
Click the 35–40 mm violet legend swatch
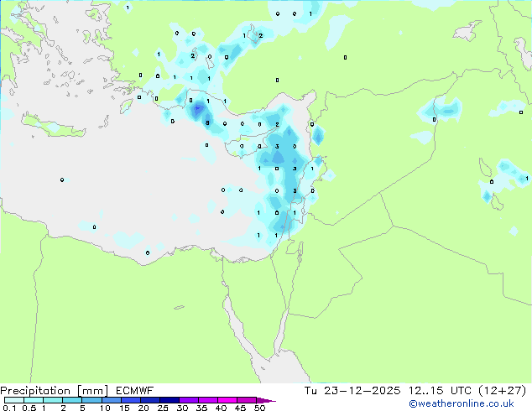coord(208,400)
